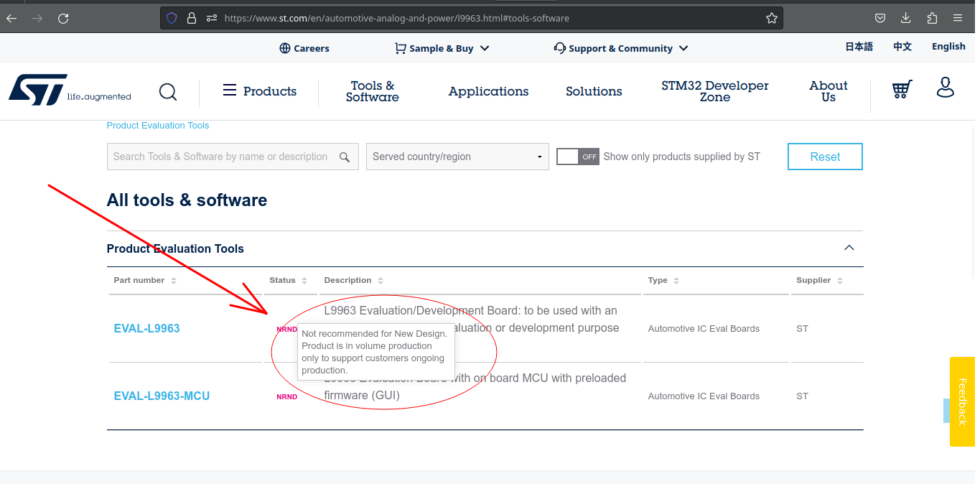Image resolution: width=980 pixels, height=484 pixels.
Task: Click the headset icon beside Support & Community
Action: coord(560,47)
